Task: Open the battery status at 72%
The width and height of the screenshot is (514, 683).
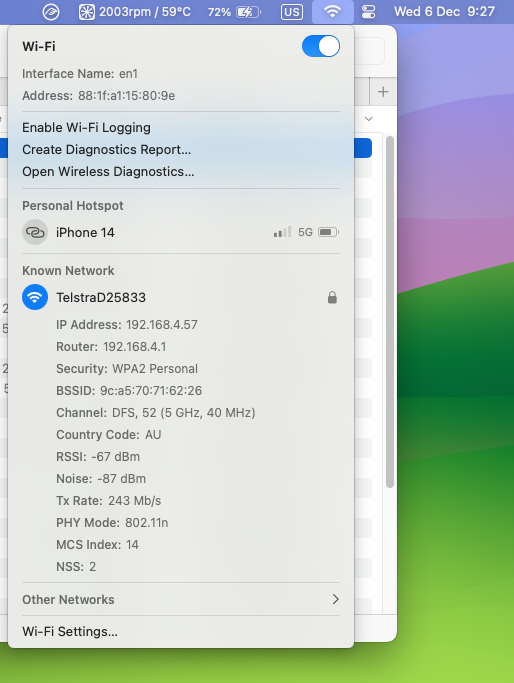Action: (x=234, y=12)
